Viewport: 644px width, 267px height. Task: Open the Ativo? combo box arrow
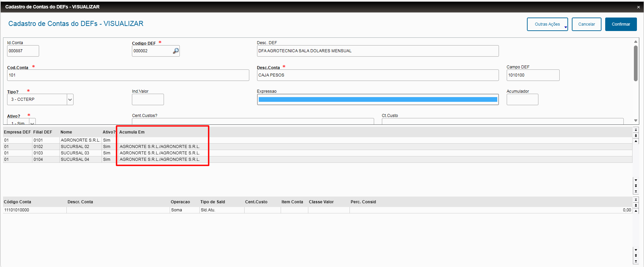pos(32,122)
